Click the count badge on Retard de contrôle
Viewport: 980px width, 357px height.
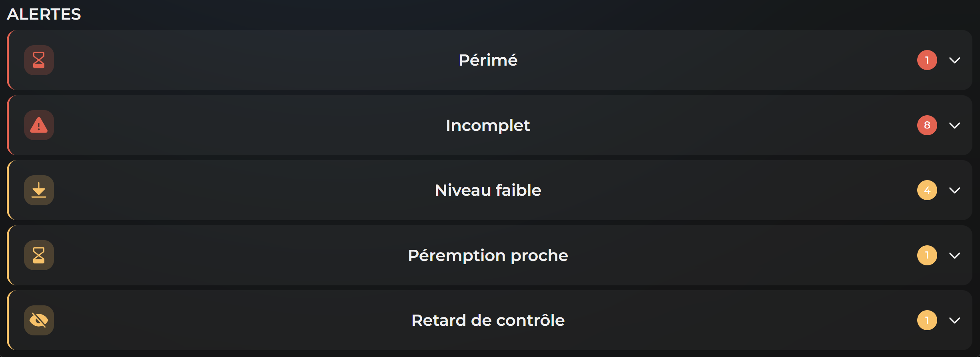(x=927, y=320)
